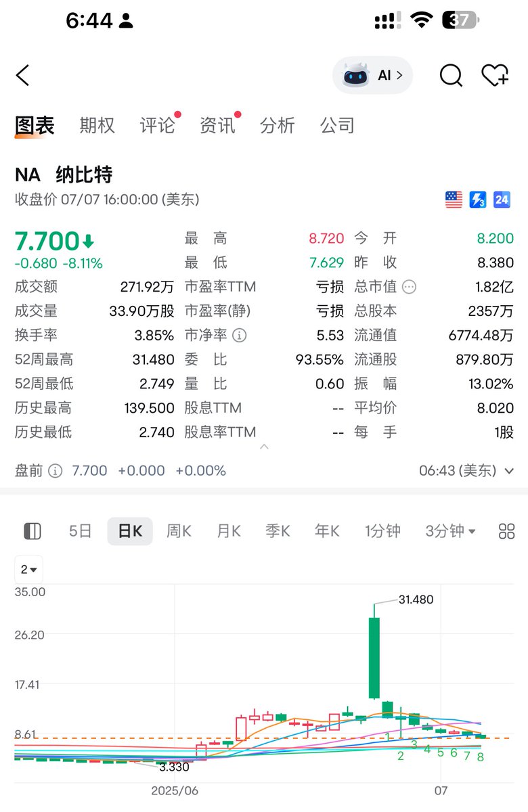
Task: Select the 月K chart period
Action: click(x=229, y=531)
